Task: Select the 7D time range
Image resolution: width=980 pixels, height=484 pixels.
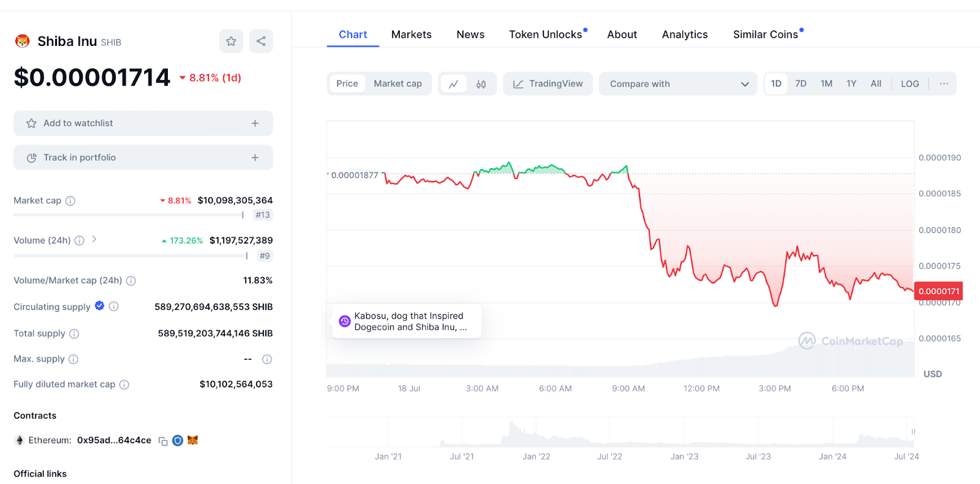Action: 801,84
